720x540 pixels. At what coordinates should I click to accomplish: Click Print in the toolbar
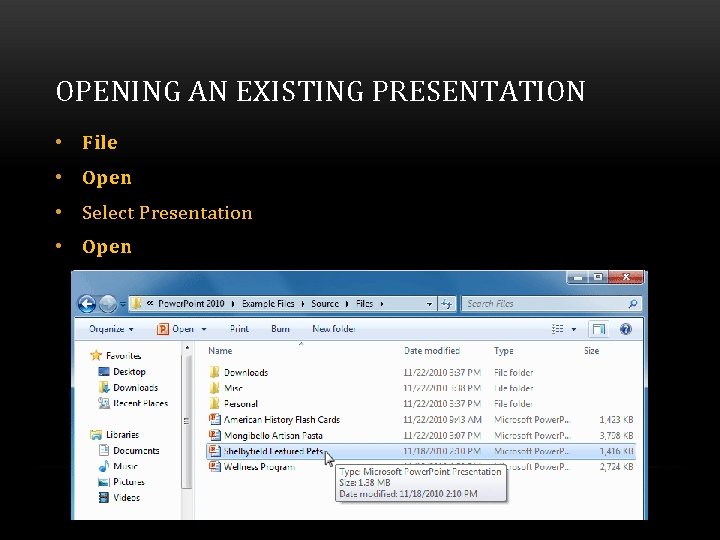click(x=239, y=329)
